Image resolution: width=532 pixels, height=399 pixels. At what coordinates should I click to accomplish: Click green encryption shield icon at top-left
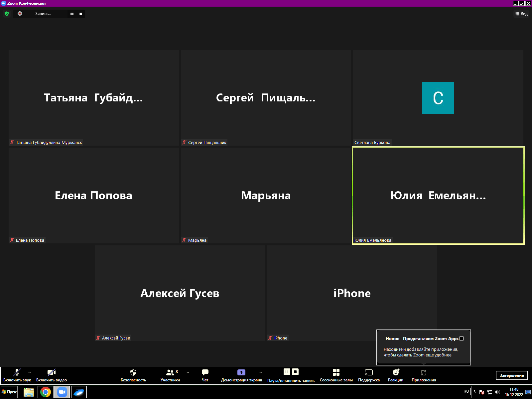coord(7,14)
